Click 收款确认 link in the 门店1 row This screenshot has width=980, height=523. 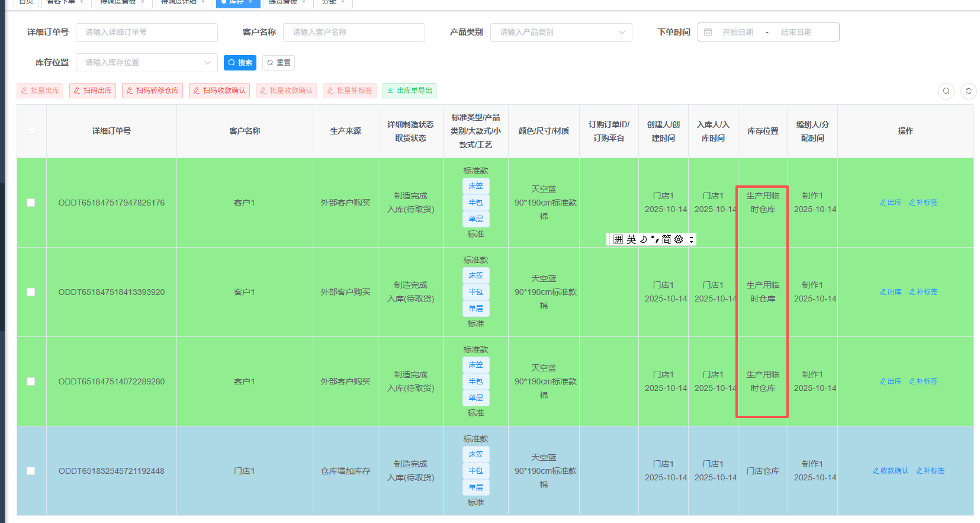[x=891, y=471]
